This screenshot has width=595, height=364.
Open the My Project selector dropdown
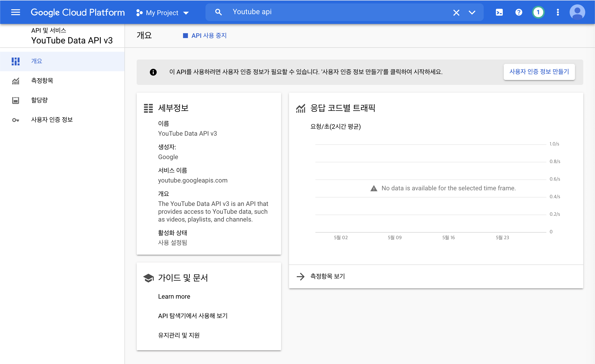pos(163,13)
